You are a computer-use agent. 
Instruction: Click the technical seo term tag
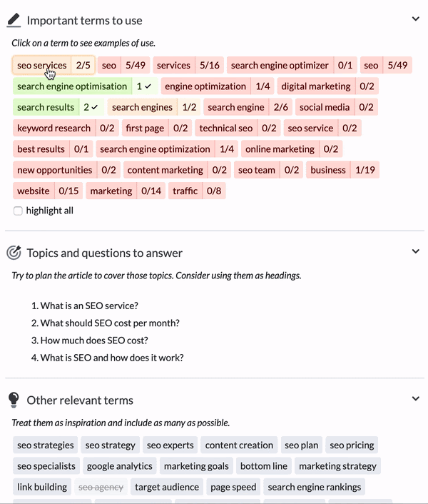238,128
